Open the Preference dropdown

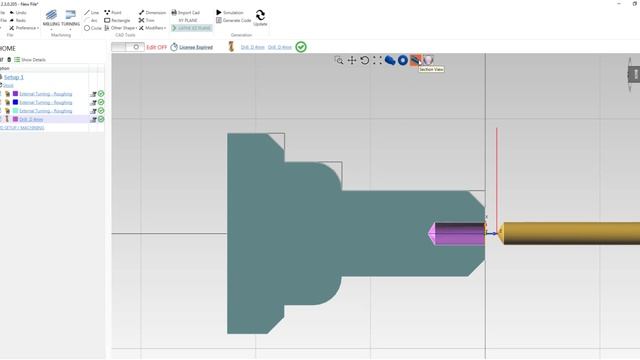(24, 28)
